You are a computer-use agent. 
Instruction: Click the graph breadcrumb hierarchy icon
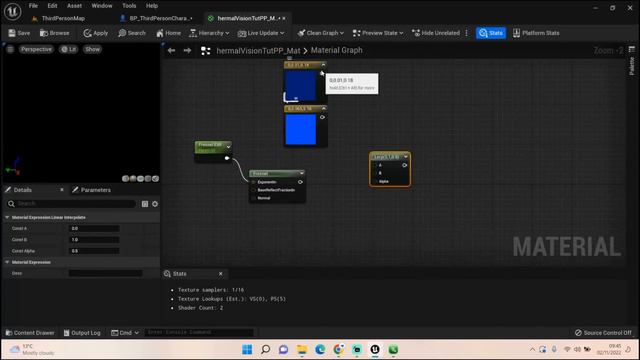[206, 51]
